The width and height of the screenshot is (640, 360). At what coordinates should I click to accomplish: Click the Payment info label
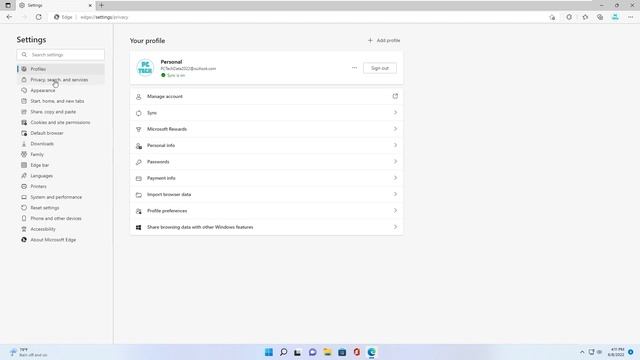tap(161, 178)
